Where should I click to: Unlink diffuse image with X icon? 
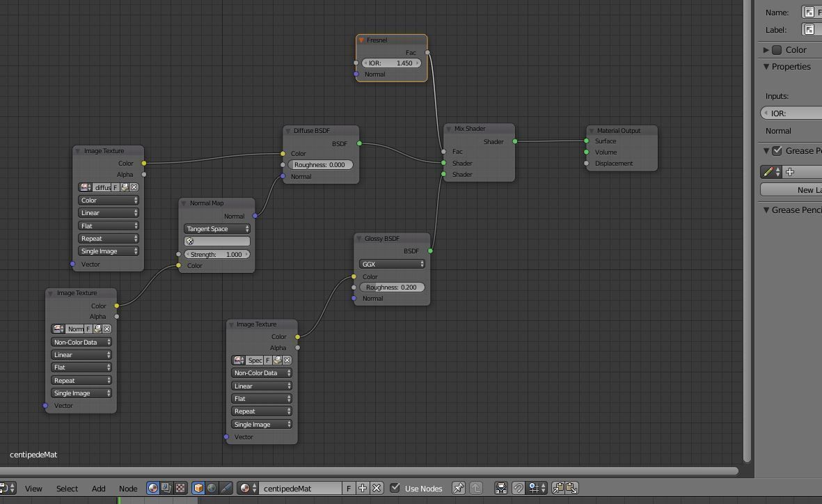coord(134,187)
